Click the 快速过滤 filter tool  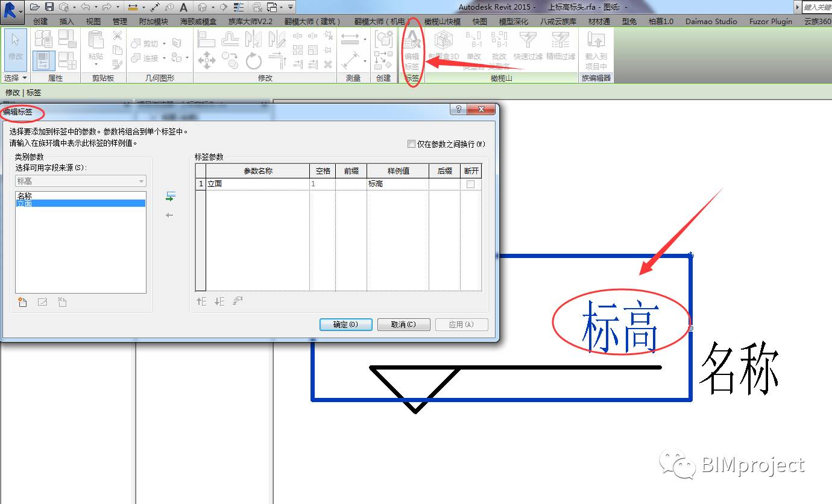[x=528, y=46]
